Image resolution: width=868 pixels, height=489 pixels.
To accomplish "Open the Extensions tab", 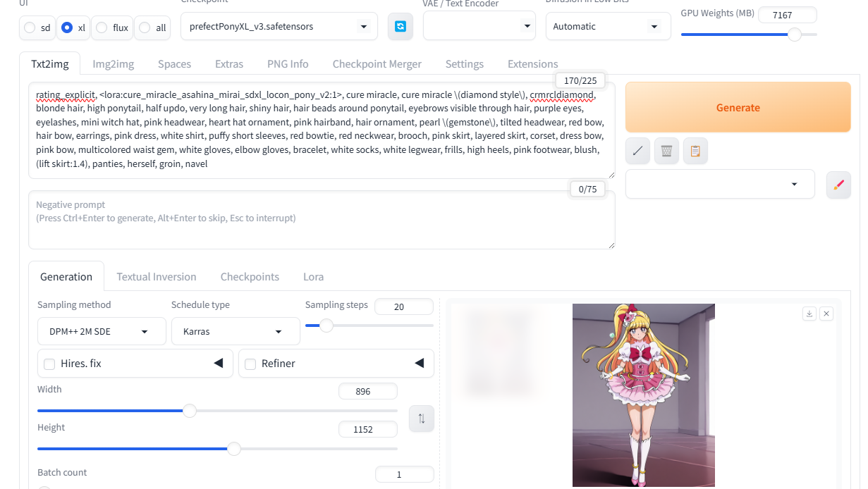I will click(533, 64).
